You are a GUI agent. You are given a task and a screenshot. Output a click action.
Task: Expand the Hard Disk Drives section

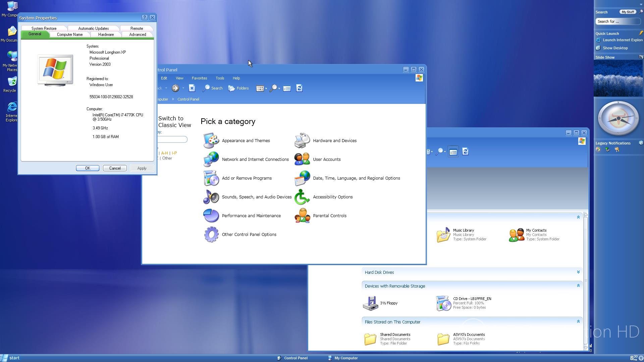(578, 272)
